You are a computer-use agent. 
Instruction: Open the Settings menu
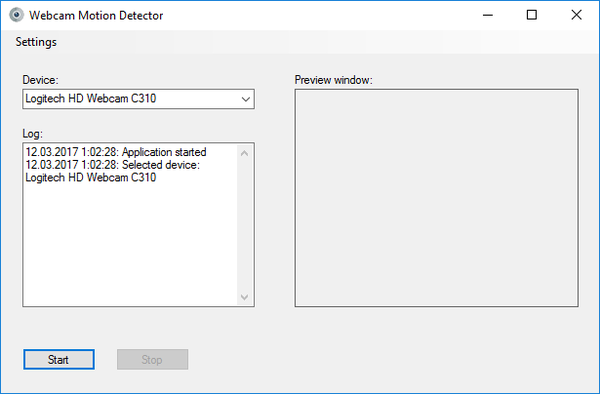[36, 42]
